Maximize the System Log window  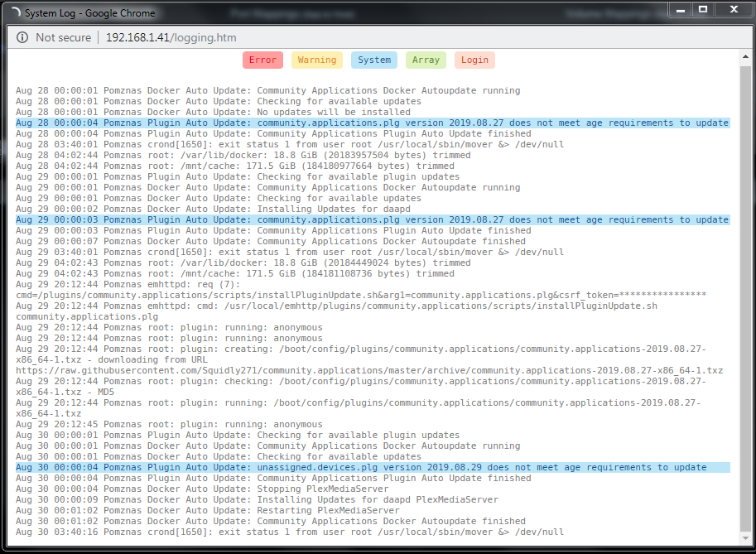703,10
